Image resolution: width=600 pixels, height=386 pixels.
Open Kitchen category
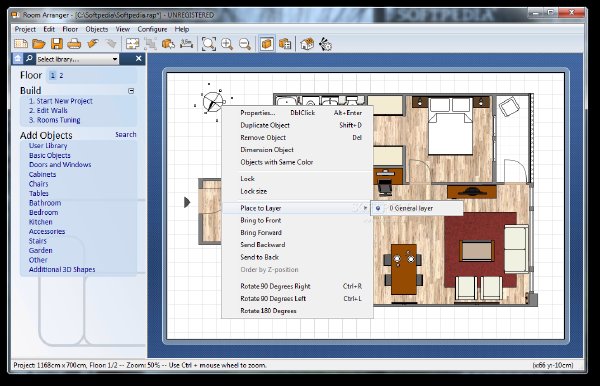coord(41,222)
